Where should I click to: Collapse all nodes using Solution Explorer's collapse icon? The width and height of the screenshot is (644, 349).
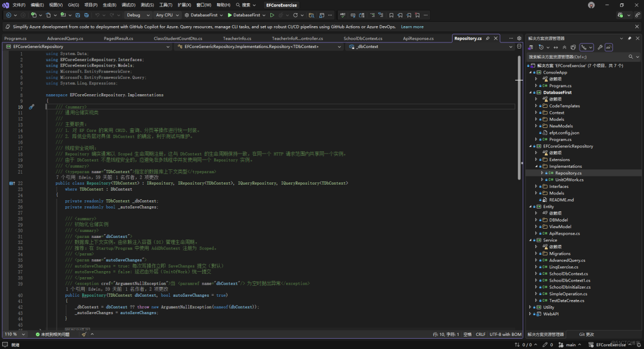tap(565, 47)
